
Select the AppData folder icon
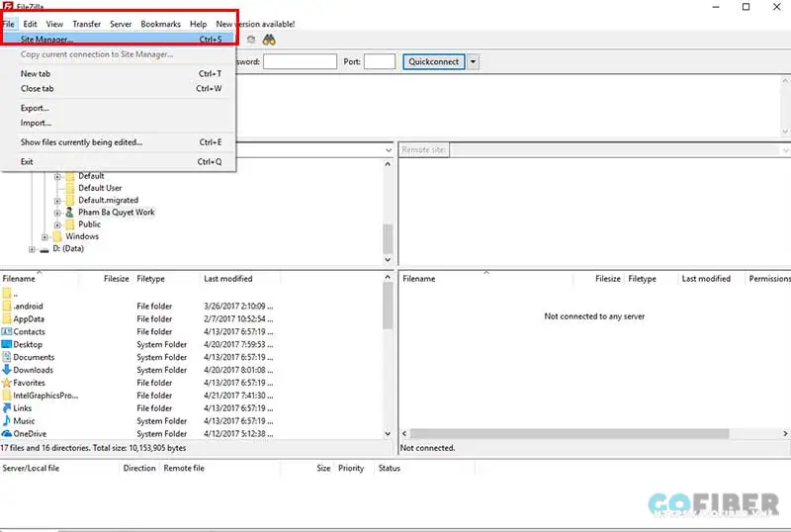7,319
